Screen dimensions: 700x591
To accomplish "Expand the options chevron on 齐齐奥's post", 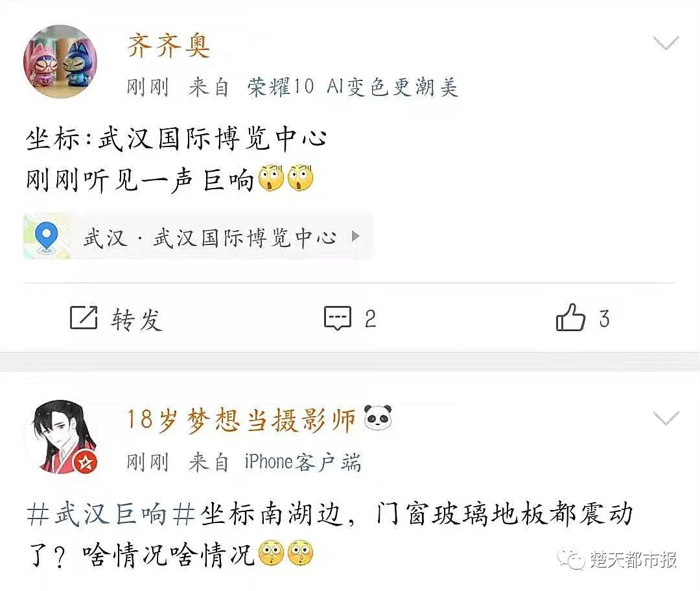I will pyautogui.click(x=666, y=43).
